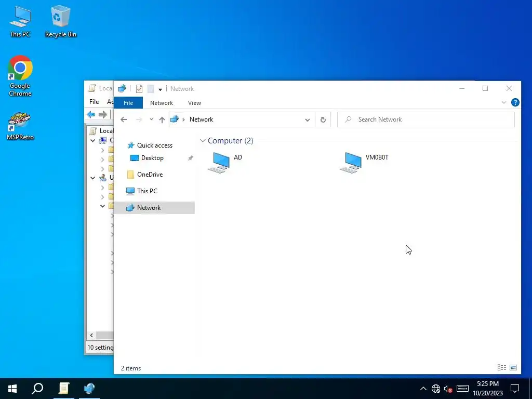
Task: Open the View ribbon tab
Action: click(194, 103)
